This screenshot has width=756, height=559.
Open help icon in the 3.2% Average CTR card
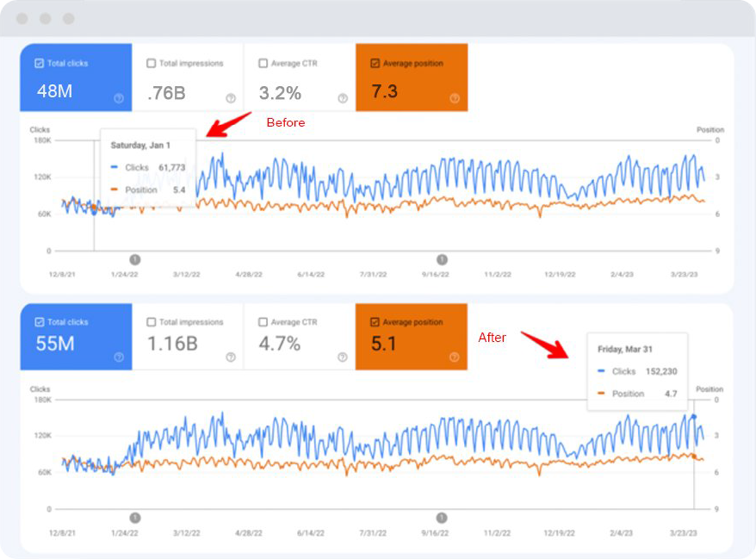(343, 98)
